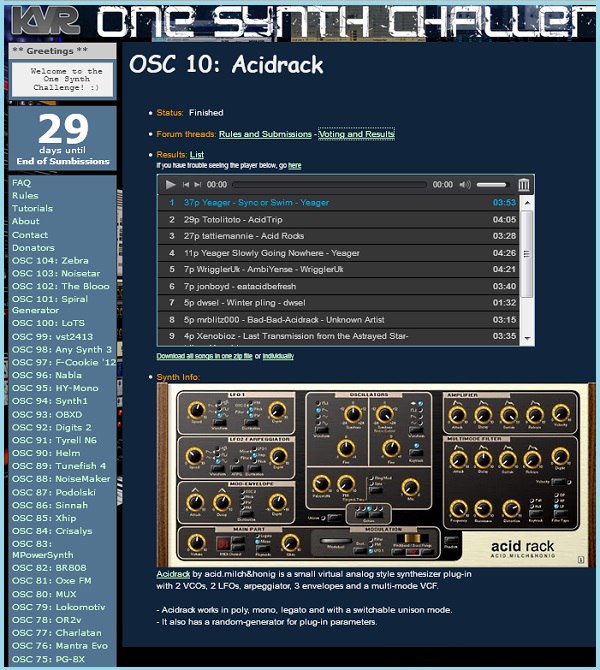The image size is (600, 670).
Task: Go to OSC 99: vst2413
Action: tap(52, 337)
